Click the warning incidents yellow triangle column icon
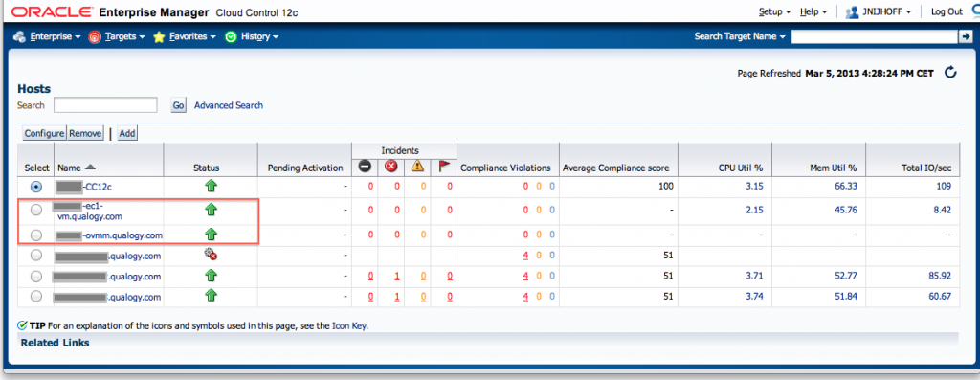Screen dimensions: 980x380 coord(417,167)
